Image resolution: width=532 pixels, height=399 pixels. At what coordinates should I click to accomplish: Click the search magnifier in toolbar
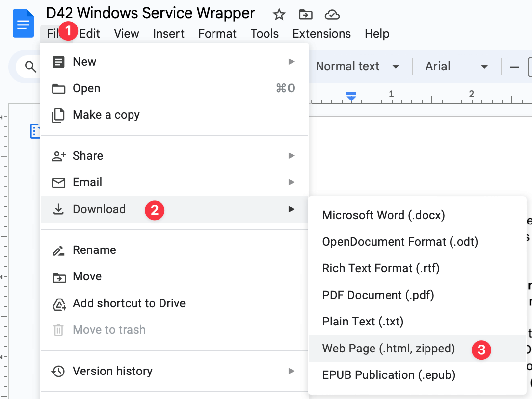(31, 67)
